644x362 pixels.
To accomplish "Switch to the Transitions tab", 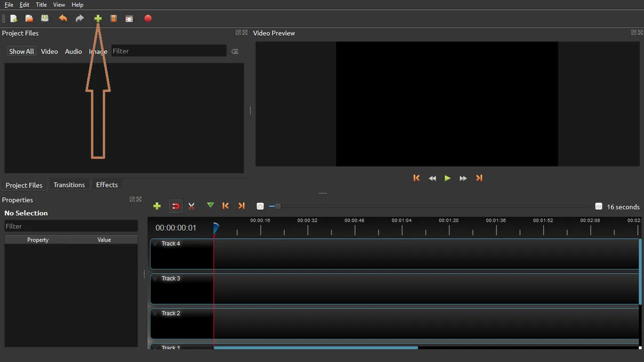I will (x=69, y=185).
